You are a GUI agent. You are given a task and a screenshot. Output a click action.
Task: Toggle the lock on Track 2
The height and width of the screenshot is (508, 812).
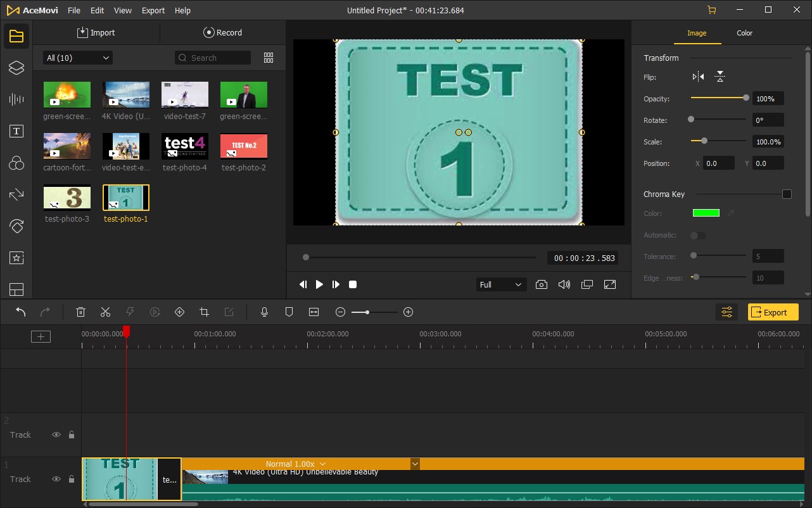tap(72, 435)
